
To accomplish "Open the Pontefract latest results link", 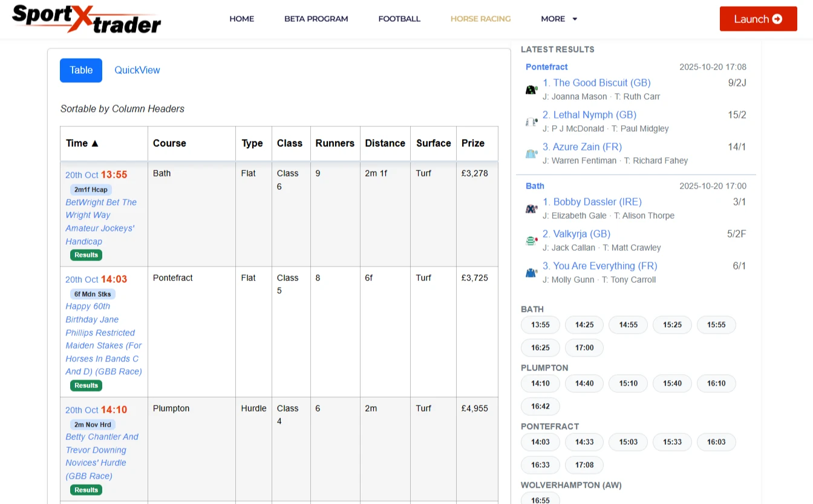I will point(546,67).
